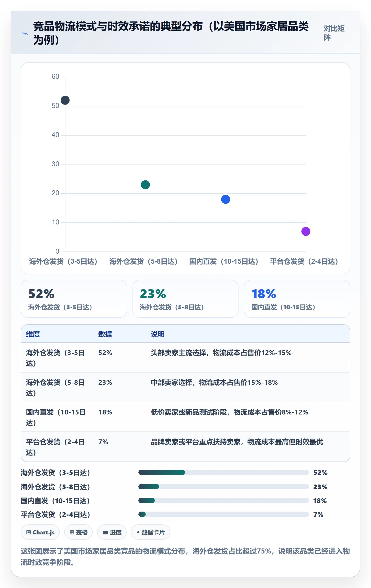Open the 18% 国内直发 data card

(x=297, y=299)
